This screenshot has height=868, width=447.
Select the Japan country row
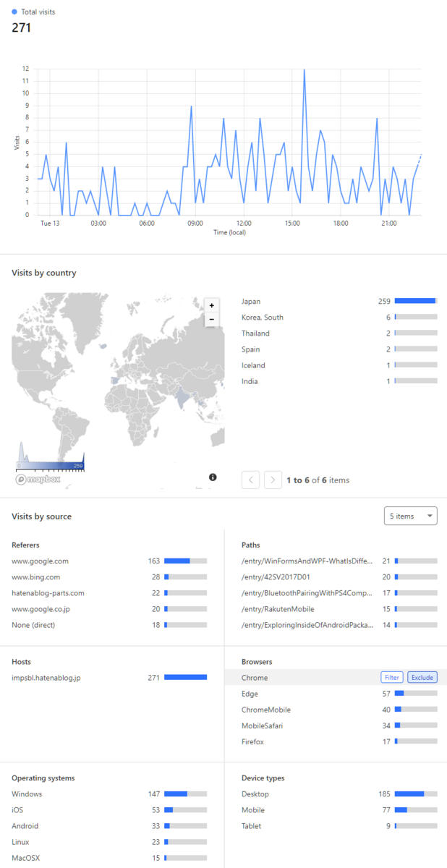pos(339,301)
